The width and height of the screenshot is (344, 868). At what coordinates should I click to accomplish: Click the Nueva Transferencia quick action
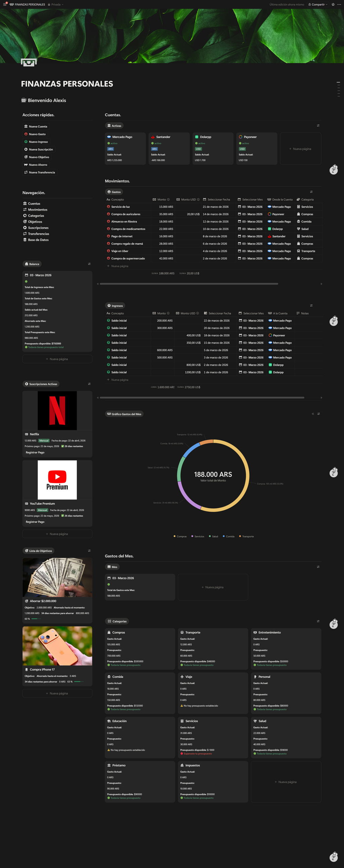(39, 172)
